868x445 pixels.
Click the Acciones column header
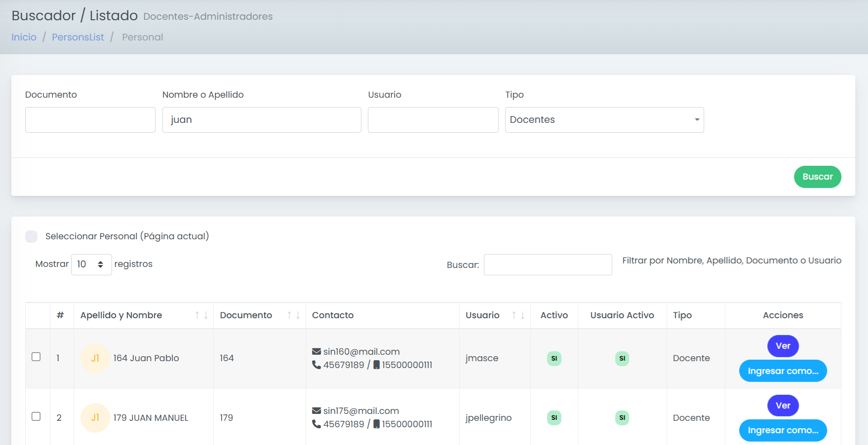tap(783, 315)
